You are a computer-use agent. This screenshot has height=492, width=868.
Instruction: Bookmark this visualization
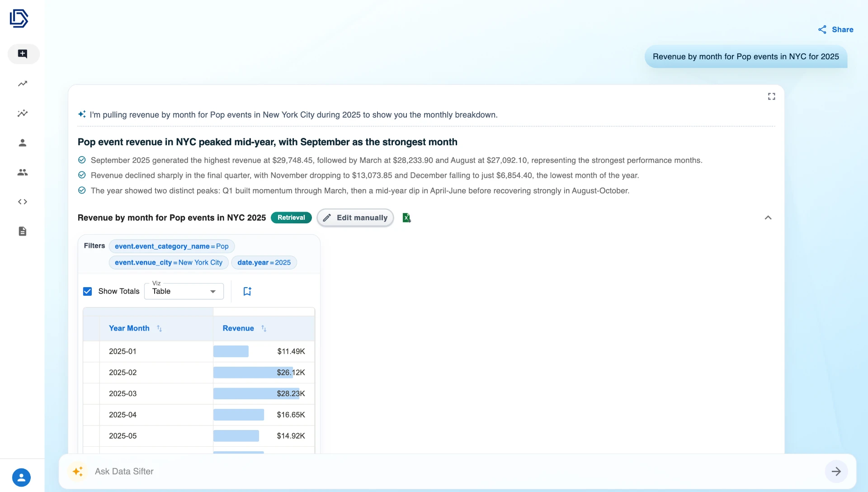[x=247, y=291]
